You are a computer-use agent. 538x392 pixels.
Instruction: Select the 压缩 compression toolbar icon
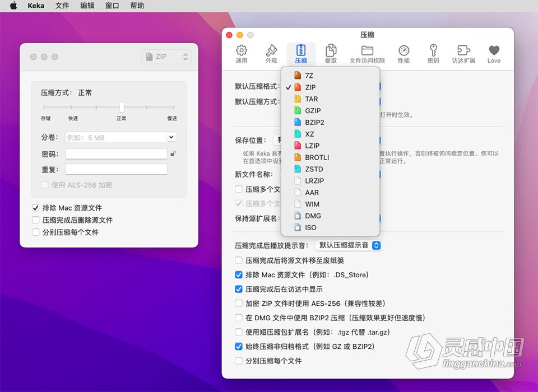pyautogui.click(x=301, y=51)
